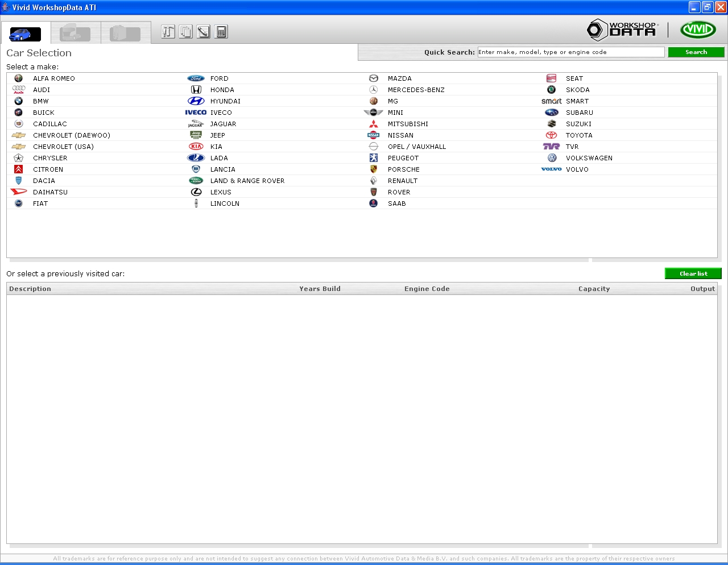Screen dimensions: 728x565
Task: Pick the Honda H logo
Action: (196, 90)
